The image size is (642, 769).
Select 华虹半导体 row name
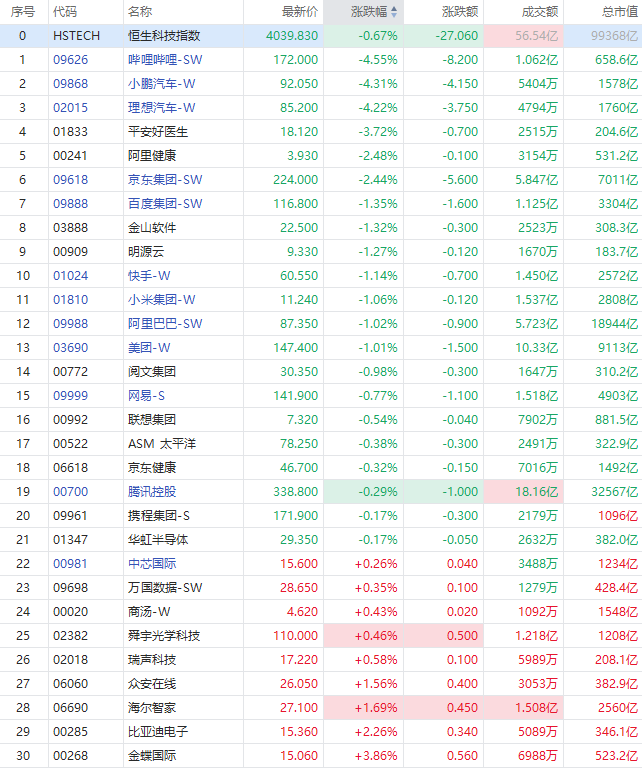[x=158, y=540]
